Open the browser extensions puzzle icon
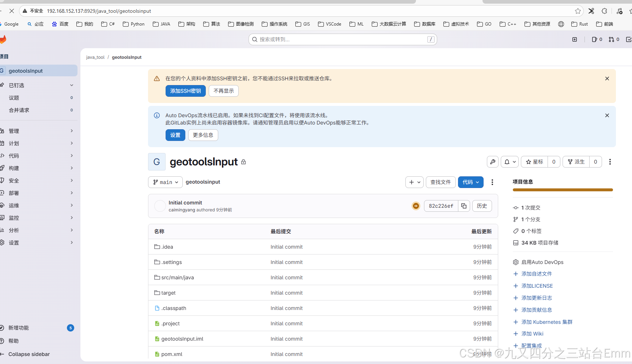The height and width of the screenshot is (364, 632). [605, 11]
